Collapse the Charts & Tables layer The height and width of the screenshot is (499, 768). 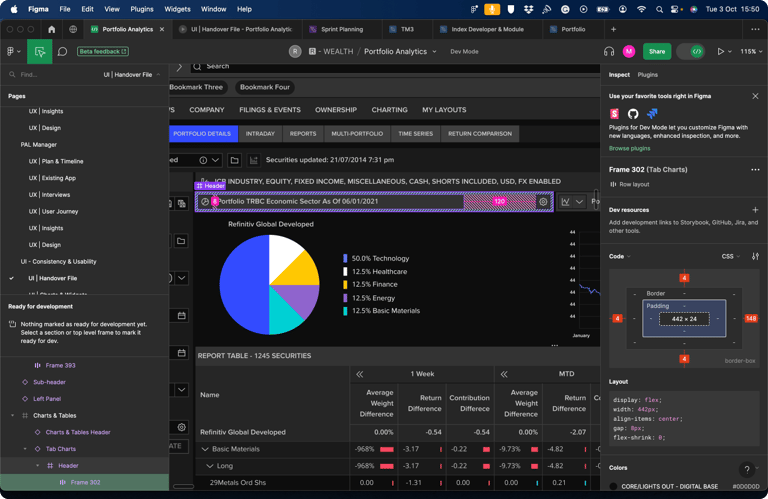point(13,415)
